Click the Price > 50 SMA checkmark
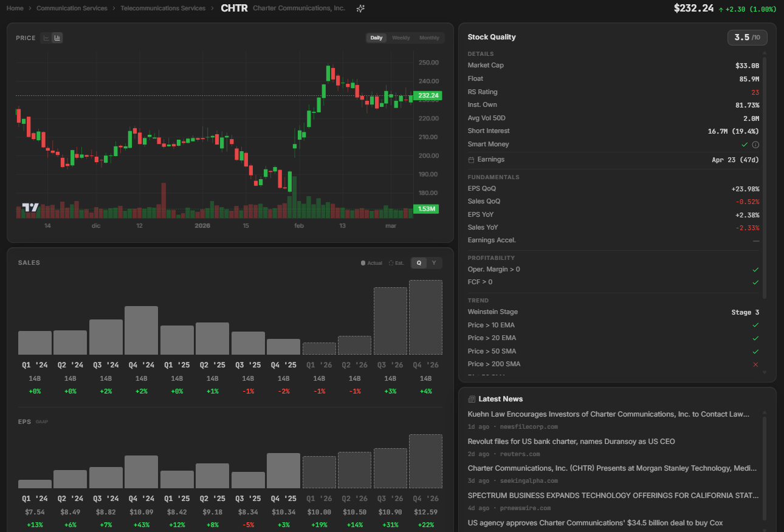 (x=755, y=352)
